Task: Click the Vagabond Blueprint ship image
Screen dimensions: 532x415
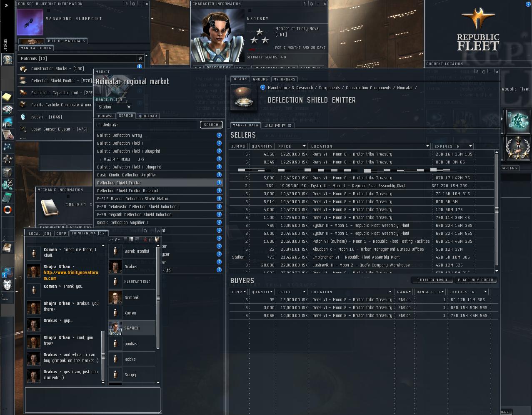Action: pos(30,22)
